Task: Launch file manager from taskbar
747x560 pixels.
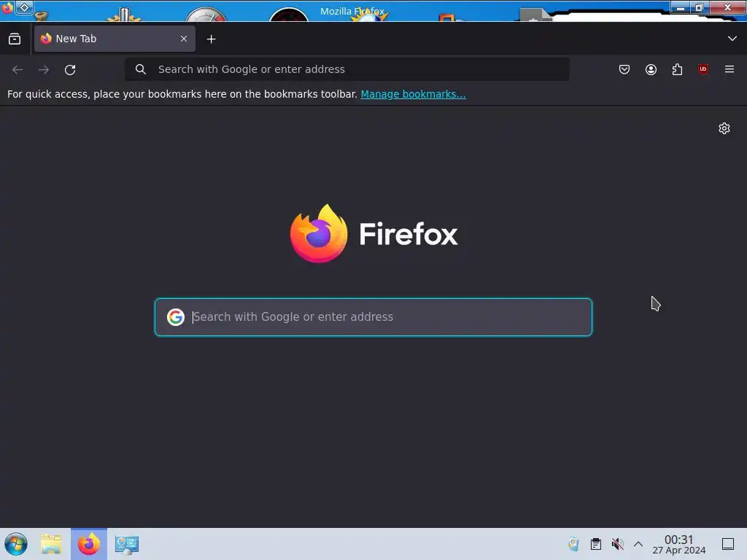Action: click(51, 544)
